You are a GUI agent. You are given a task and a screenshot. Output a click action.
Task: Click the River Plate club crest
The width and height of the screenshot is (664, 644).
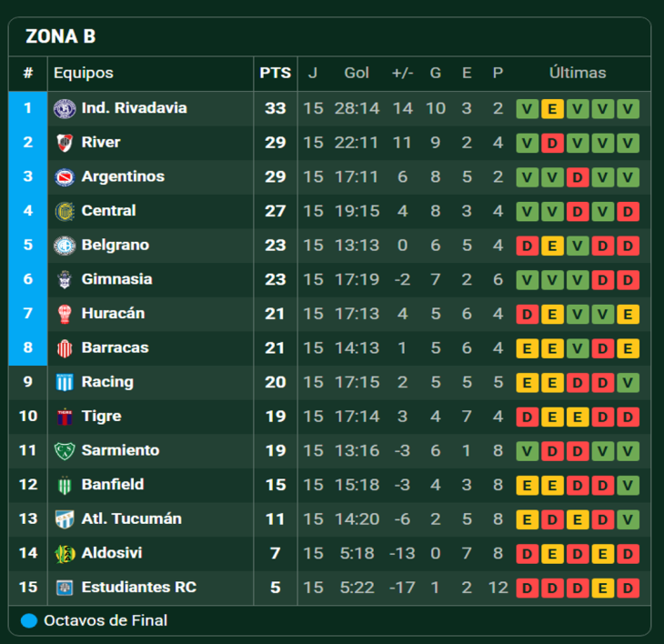click(x=65, y=143)
